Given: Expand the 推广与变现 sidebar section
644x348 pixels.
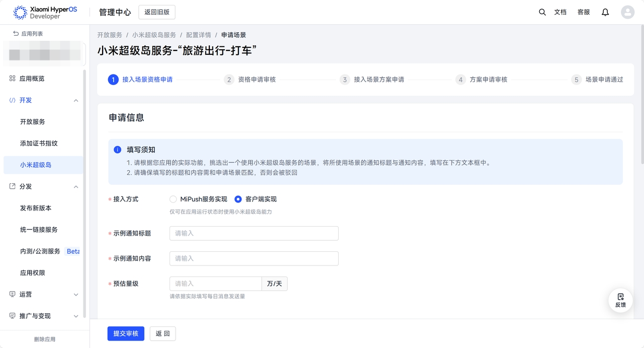Looking at the screenshot, I should tap(76, 316).
